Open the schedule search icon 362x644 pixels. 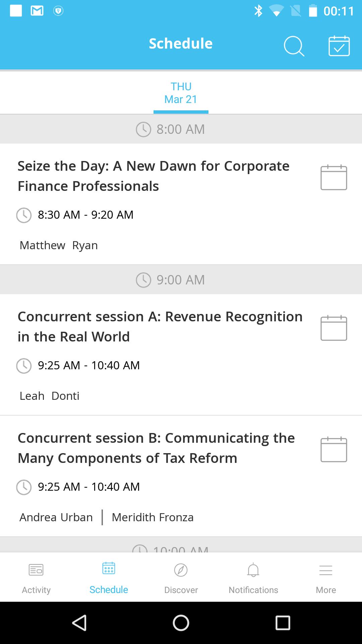point(294,46)
